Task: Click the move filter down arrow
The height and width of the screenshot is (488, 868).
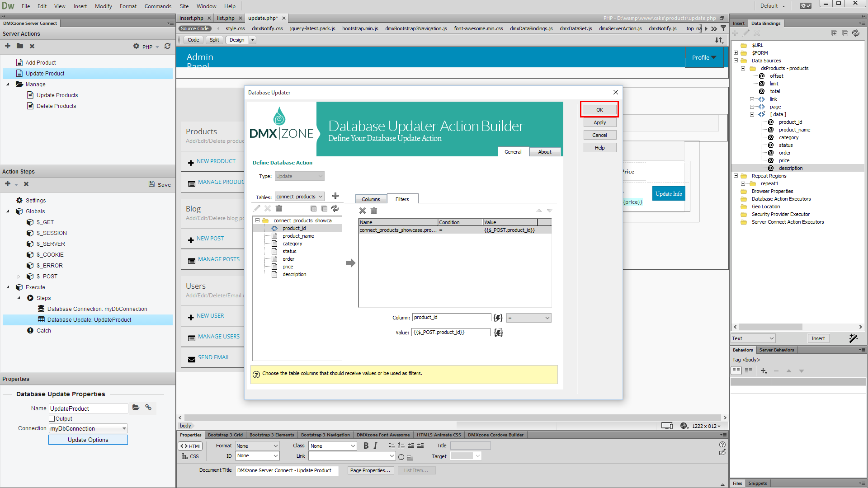Action: coord(550,211)
